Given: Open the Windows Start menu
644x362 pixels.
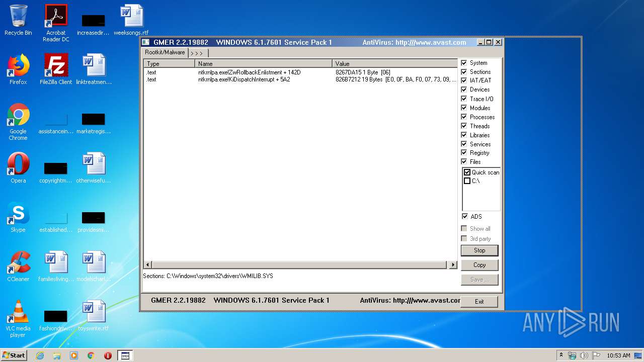Looking at the screenshot, I should pos(14,355).
